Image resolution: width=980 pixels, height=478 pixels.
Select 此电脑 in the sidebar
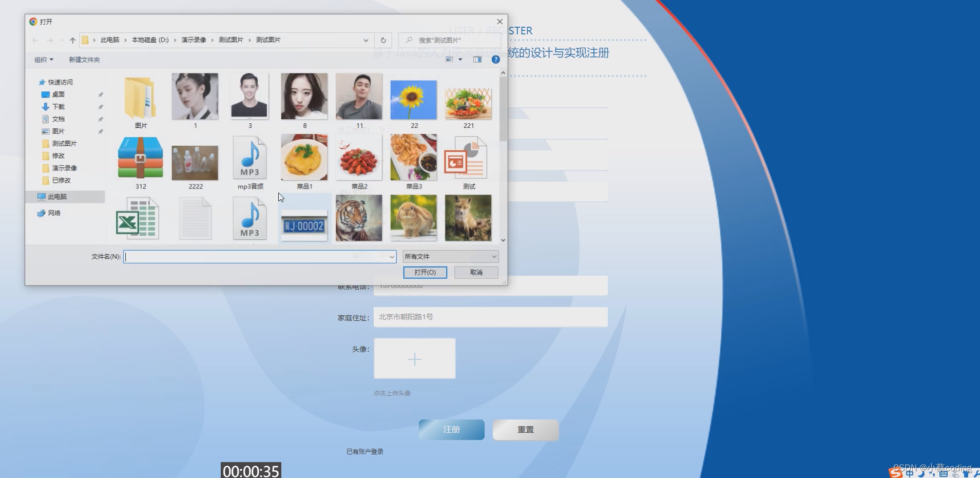(x=57, y=197)
